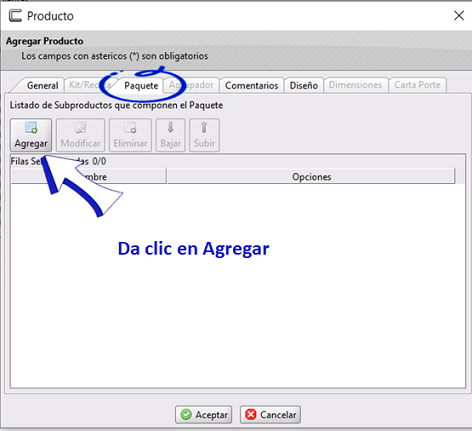Image resolution: width=472 pixels, height=431 pixels.
Task: Click the 'Filas Seleccionadas 0/0' label
Action: [x=58, y=161]
